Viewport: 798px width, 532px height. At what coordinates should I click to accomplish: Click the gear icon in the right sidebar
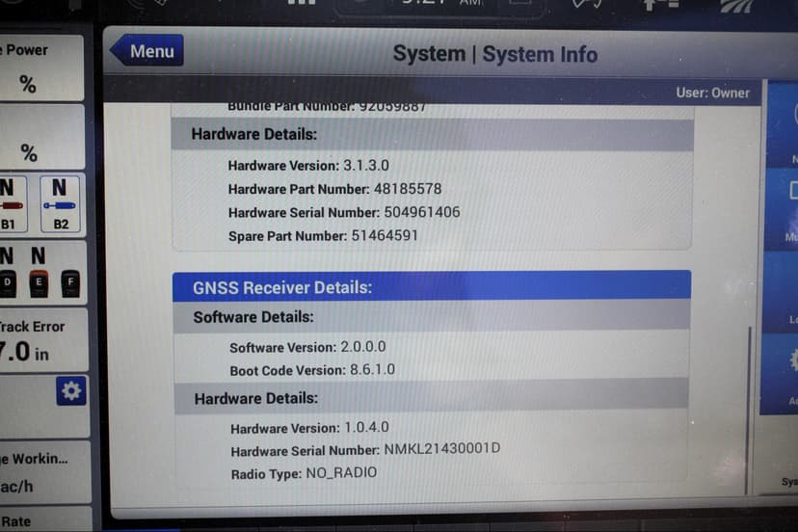792,360
